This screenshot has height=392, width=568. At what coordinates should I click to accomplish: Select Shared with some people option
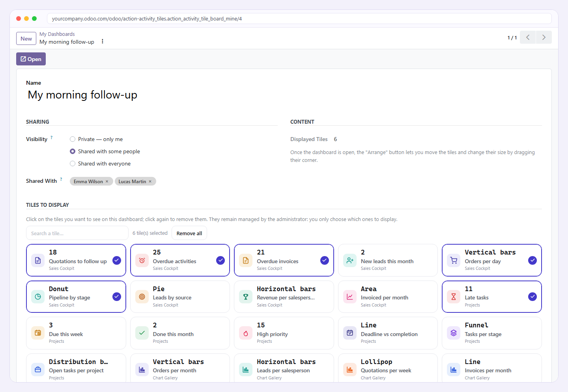tap(73, 151)
